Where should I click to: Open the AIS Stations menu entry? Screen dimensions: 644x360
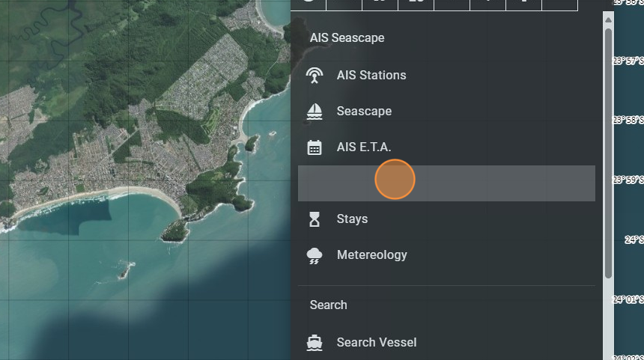(x=371, y=76)
